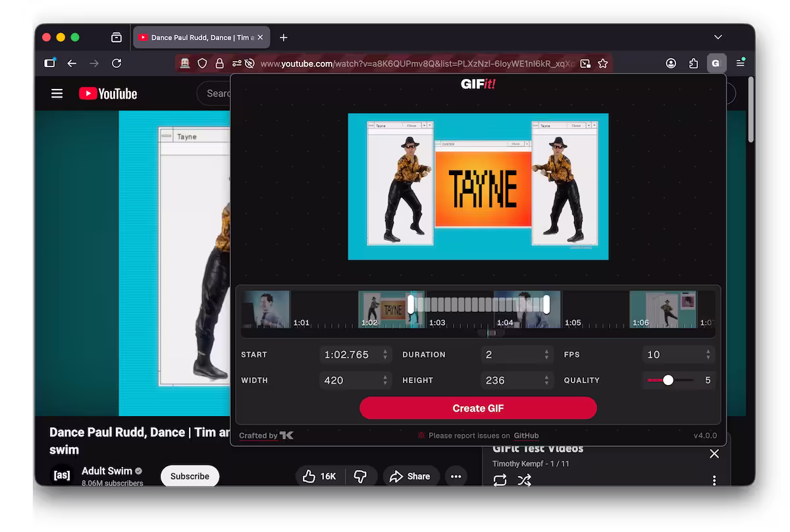Viewport: 790px width, 532px height.
Task: Click the site permissions icon in address bar
Action: [236, 64]
